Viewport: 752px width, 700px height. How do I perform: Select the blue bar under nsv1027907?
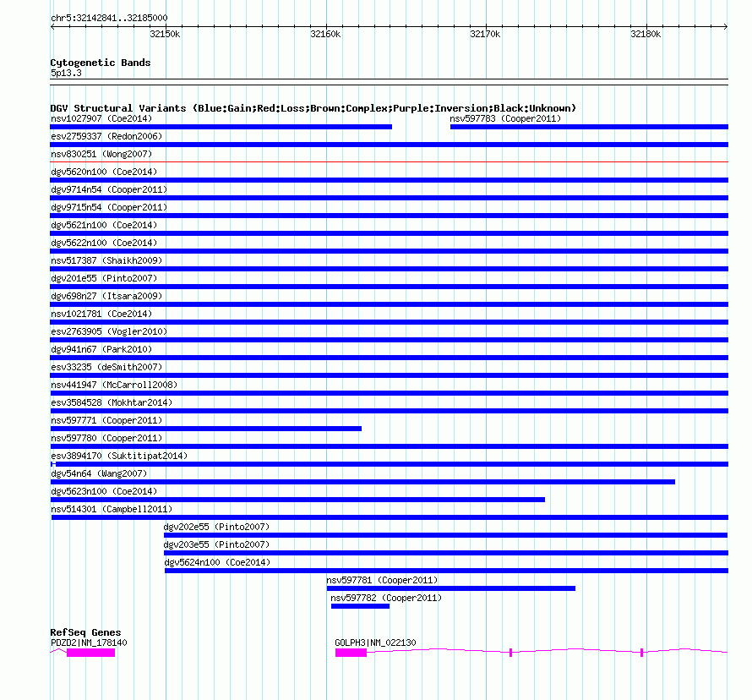tap(221, 127)
